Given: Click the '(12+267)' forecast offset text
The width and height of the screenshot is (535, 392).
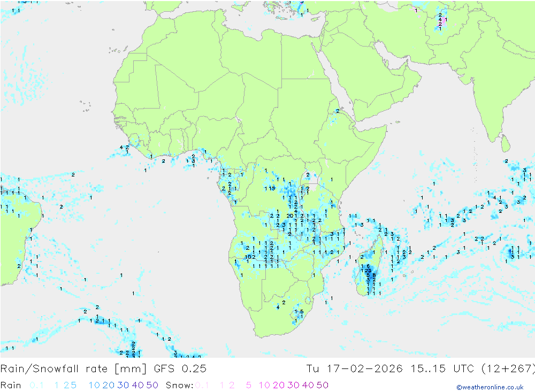Looking at the screenshot, I should [x=508, y=369].
